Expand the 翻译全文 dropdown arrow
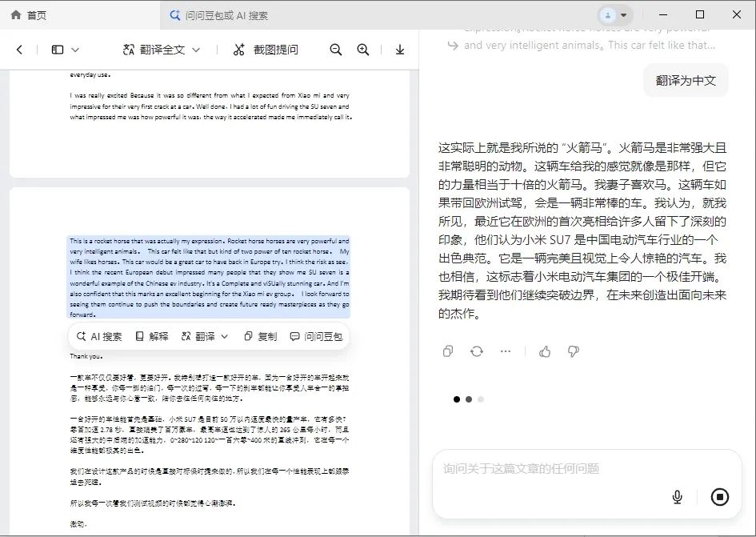The height and width of the screenshot is (537, 756). tap(196, 50)
